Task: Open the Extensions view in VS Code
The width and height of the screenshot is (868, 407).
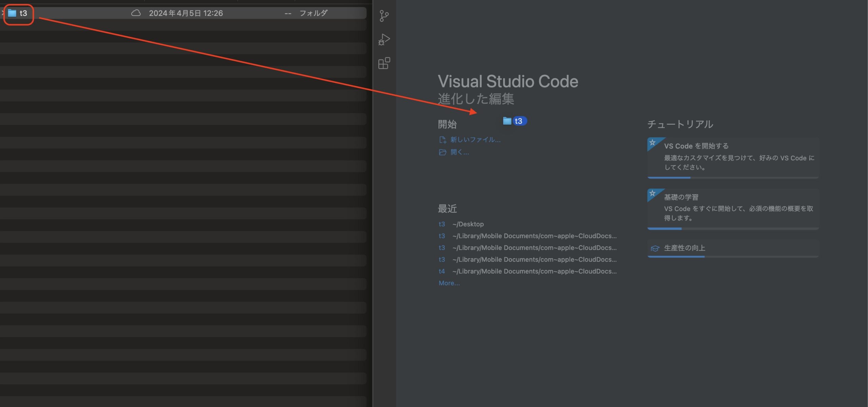Action: [x=384, y=63]
